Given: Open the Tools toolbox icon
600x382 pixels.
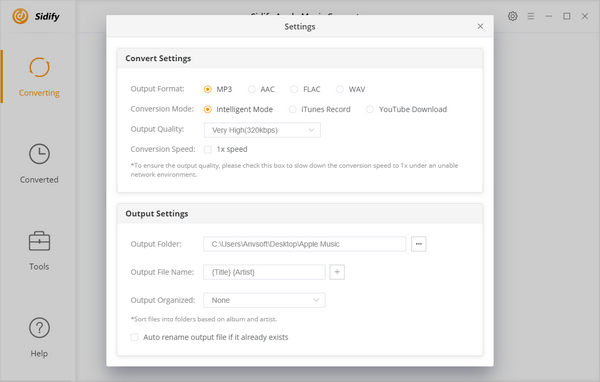Looking at the screenshot, I should coord(39,241).
